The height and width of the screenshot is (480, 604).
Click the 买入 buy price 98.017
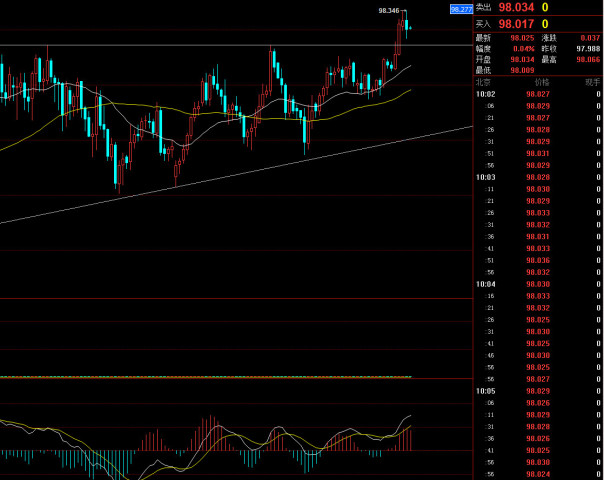pyautogui.click(x=517, y=23)
